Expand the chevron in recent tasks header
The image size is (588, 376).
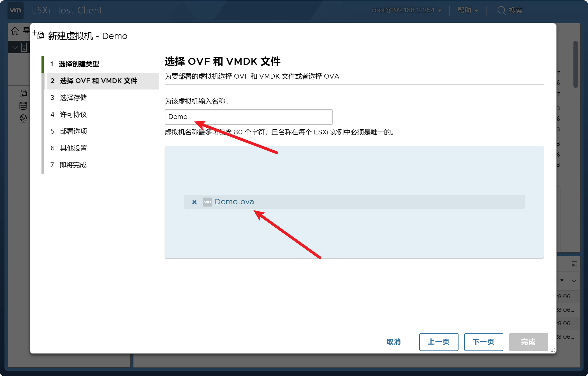(574, 281)
